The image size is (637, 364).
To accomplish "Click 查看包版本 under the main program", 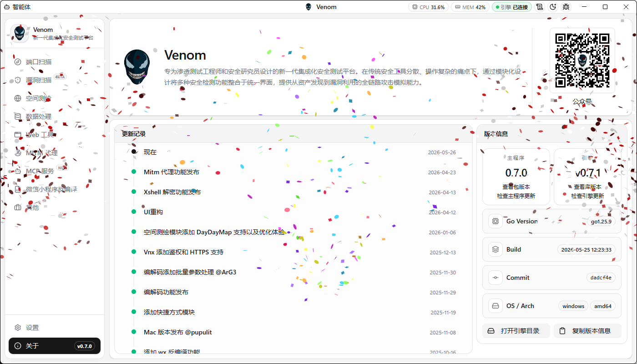I will (x=516, y=187).
